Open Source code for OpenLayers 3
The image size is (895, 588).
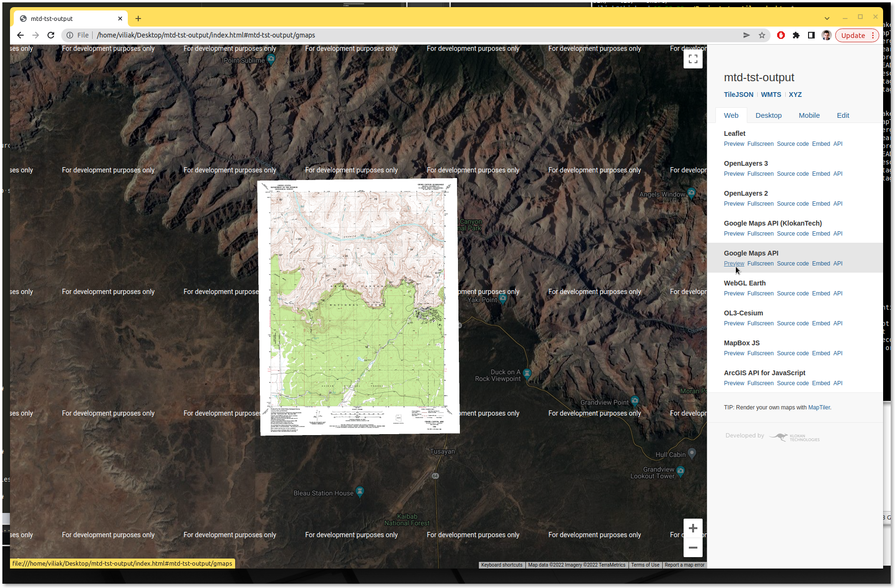tap(792, 174)
